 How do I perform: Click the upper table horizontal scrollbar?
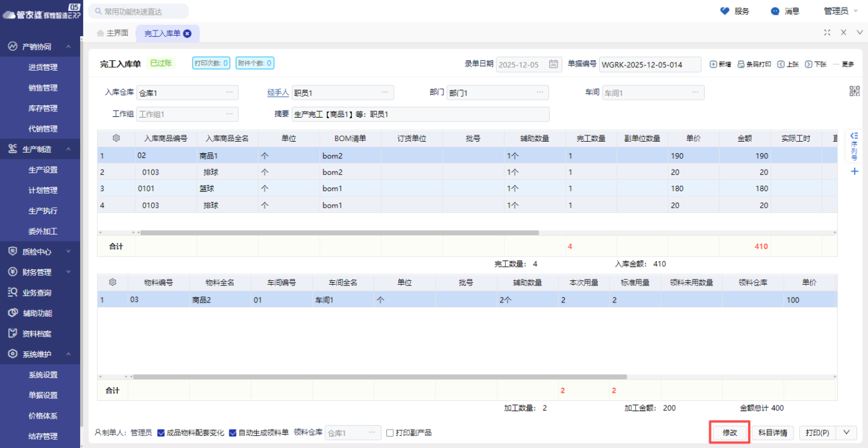(x=339, y=233)
